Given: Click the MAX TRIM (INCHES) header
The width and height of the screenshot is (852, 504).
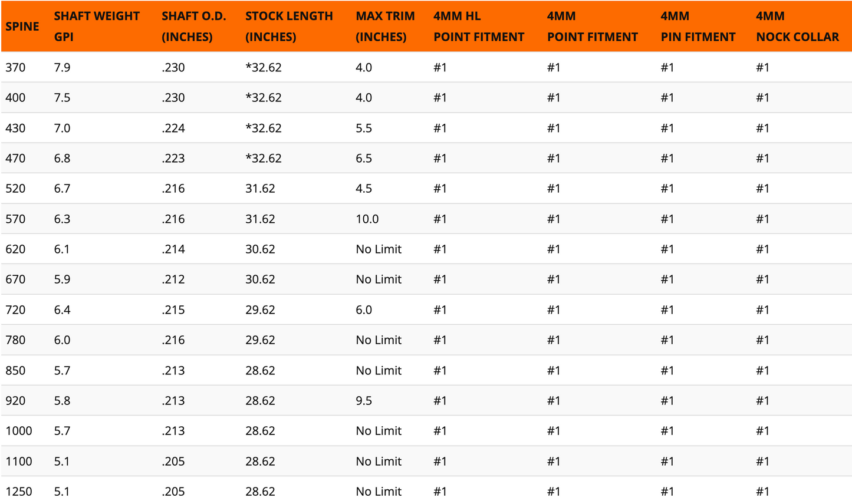Looking at the screenshot, I should click(385, 27).
